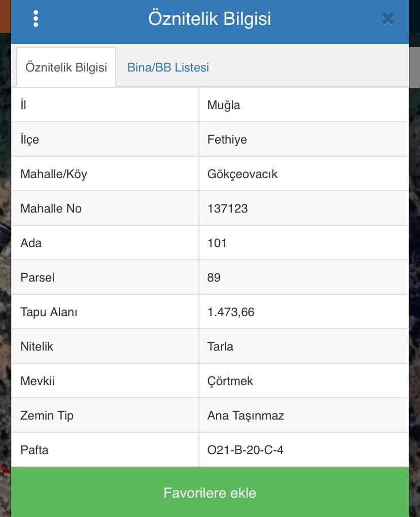
Task: Click the Parsel value 89
Action: (214, 278)
